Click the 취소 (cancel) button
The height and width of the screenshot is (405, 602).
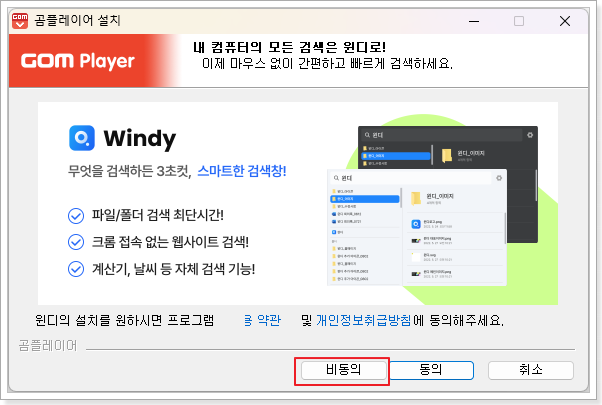pyautogui.click(x=531, y=370)
